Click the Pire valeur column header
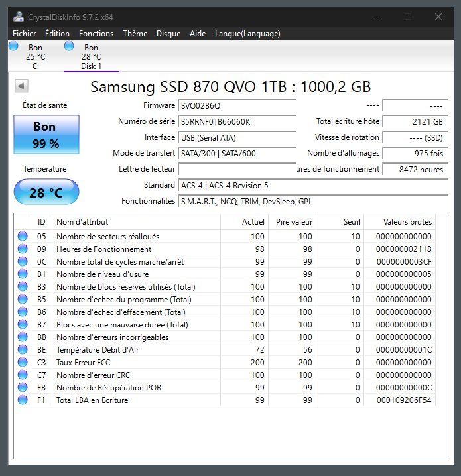 (x=292, y=222)
